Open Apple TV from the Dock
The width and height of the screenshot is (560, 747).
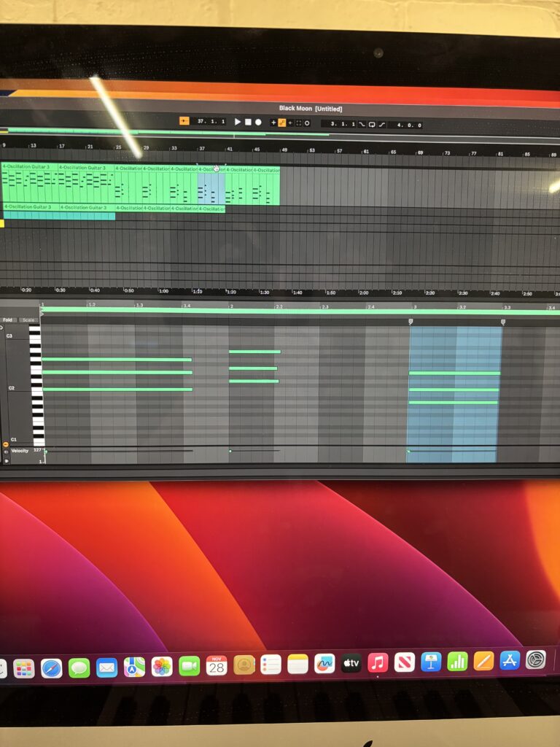coord(351,663)
